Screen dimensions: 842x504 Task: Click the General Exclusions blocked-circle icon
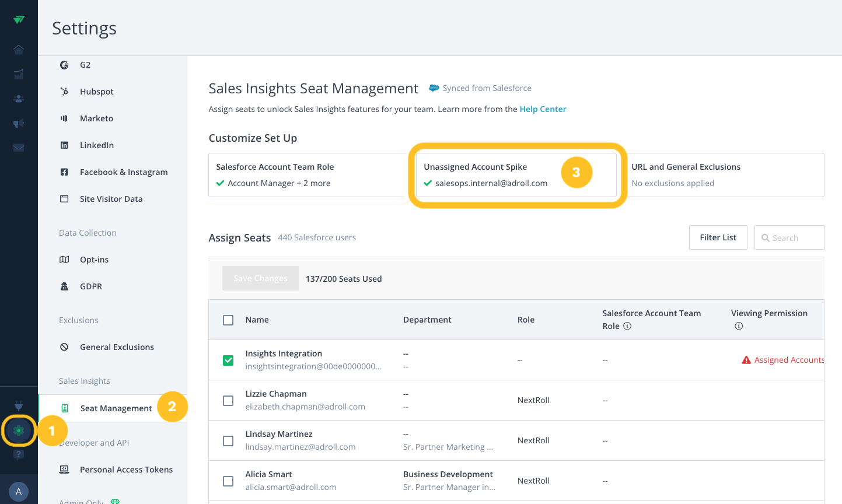tap(64, 347)
